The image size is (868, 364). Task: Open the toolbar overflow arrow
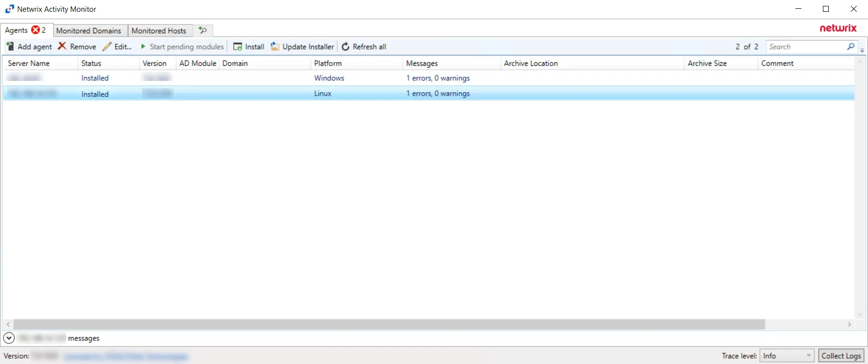[862, 51]
